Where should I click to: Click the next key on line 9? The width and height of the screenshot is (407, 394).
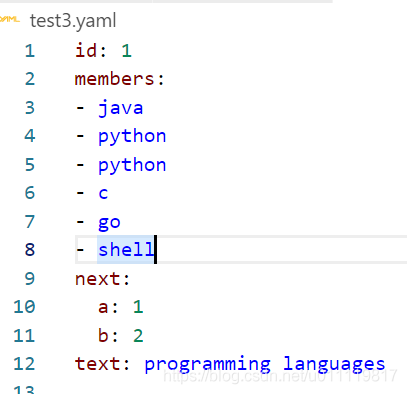point(97,279)
